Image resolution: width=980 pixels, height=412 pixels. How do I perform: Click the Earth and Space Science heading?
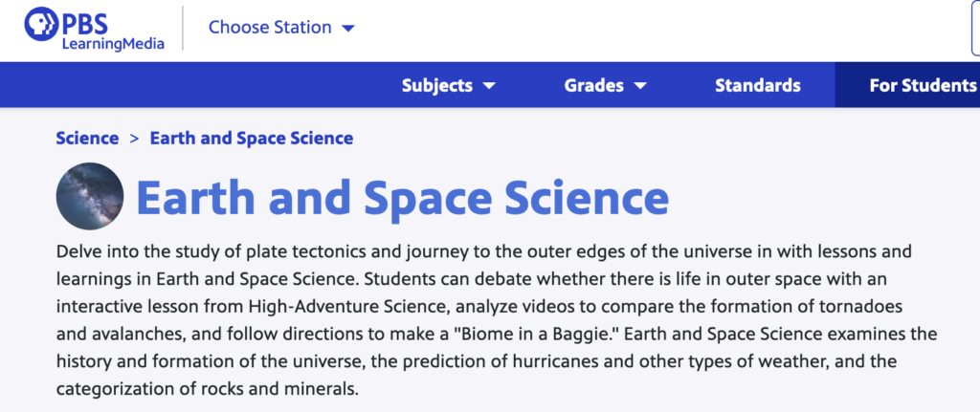[402, 197]
